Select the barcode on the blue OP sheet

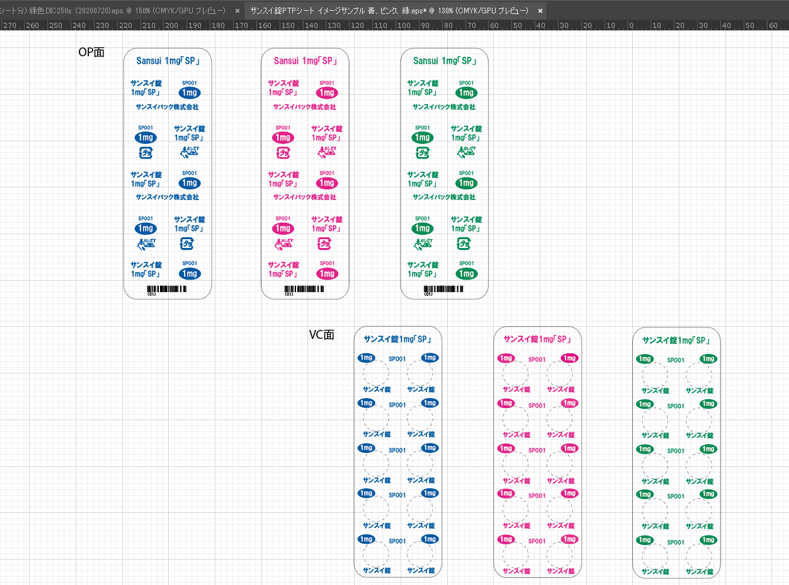click(x=167, y=290)
